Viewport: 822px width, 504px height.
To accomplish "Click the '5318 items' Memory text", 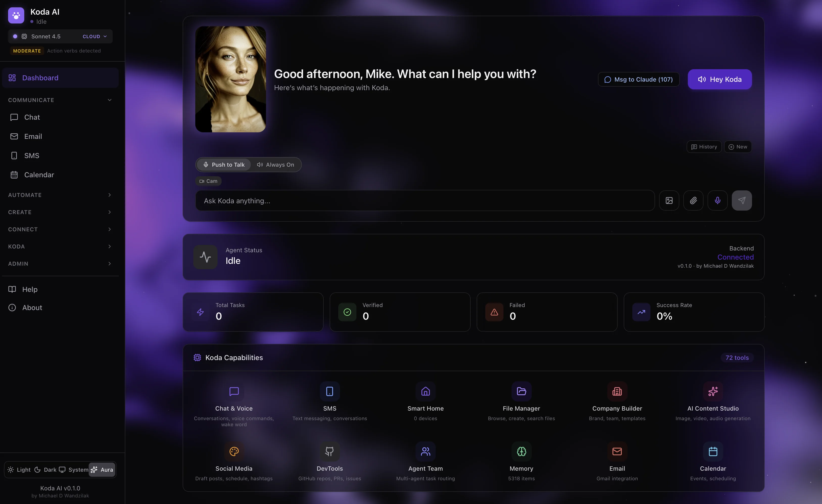I will (521, 478).
